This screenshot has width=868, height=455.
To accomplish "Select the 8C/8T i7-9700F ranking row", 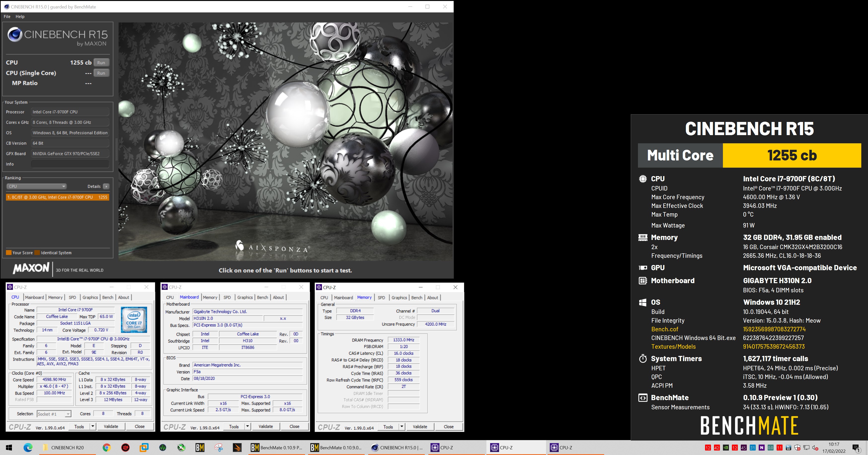I will (x=57, y=197).
